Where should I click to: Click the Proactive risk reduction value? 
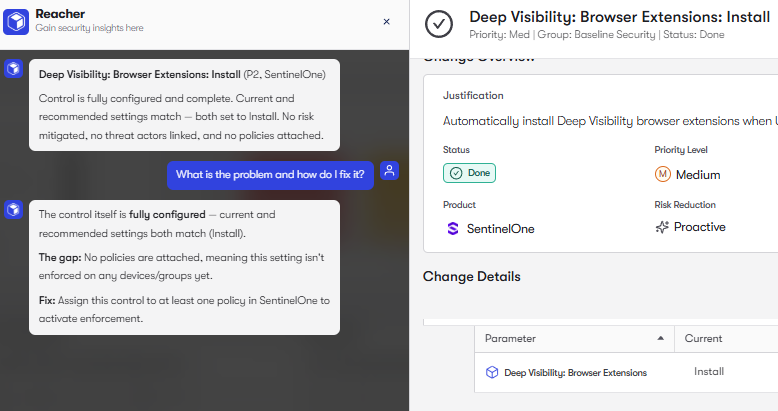tap(700, 227)
